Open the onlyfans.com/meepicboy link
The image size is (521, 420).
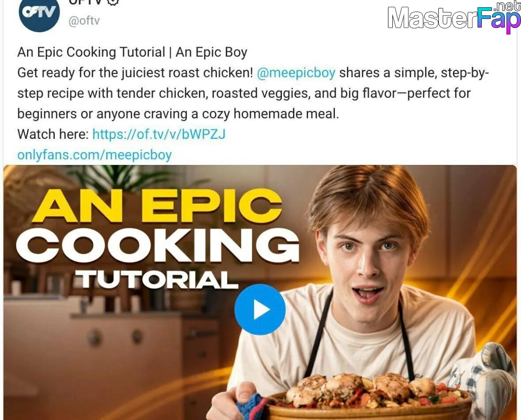tap(95, 155)
